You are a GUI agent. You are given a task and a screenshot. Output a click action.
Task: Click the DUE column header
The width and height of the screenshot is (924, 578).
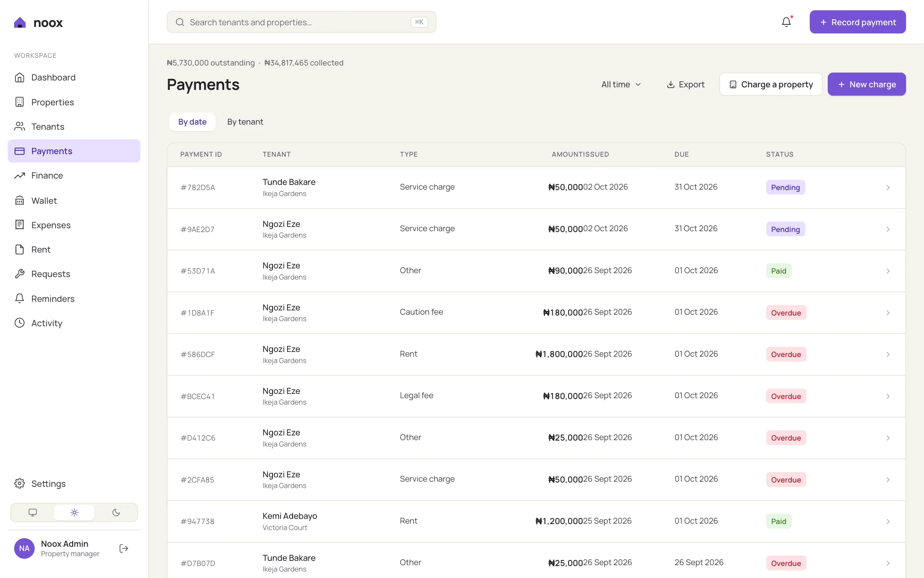681,154
